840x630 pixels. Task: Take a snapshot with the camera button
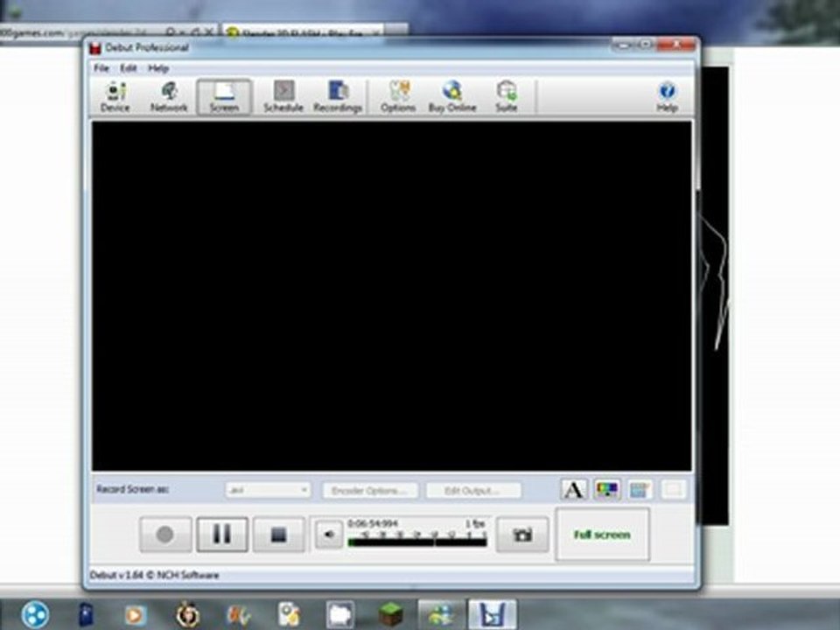(x=522, y=534)
